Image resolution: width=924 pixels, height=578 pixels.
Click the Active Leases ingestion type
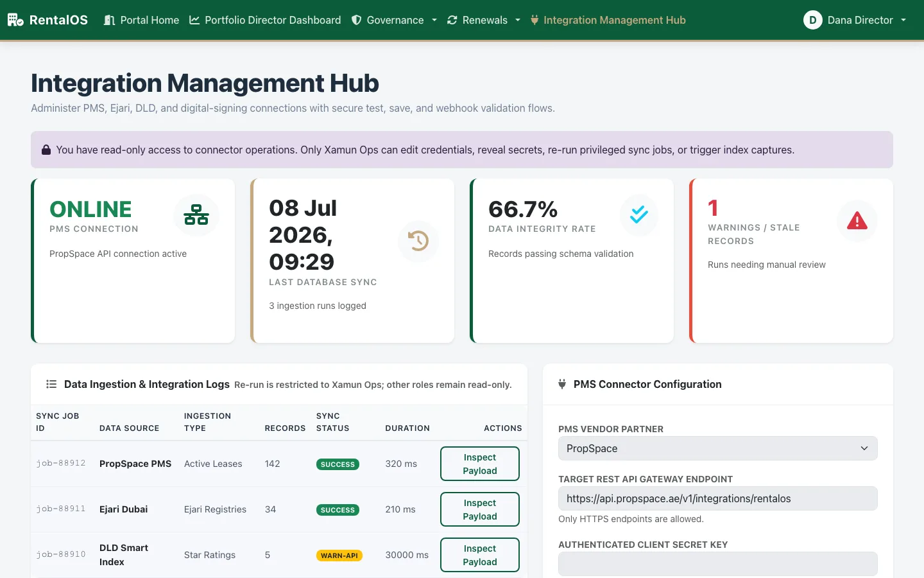click(x=213, y=464)
